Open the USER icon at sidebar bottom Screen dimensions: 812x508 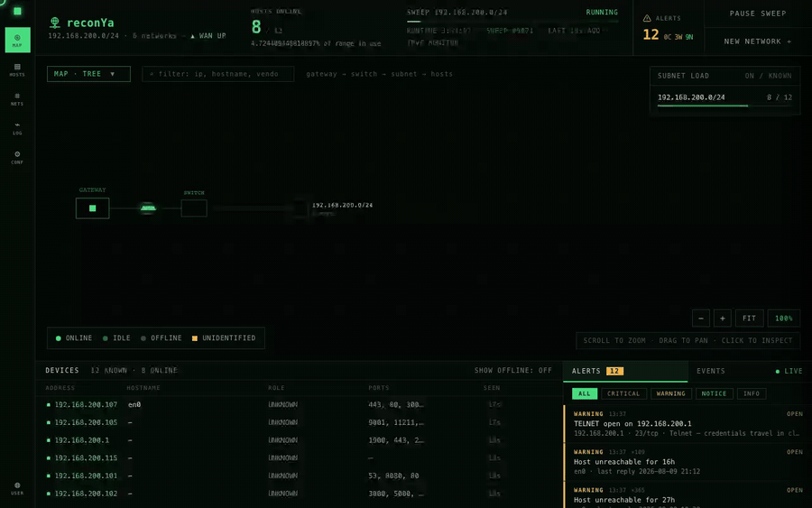point(17,489)
